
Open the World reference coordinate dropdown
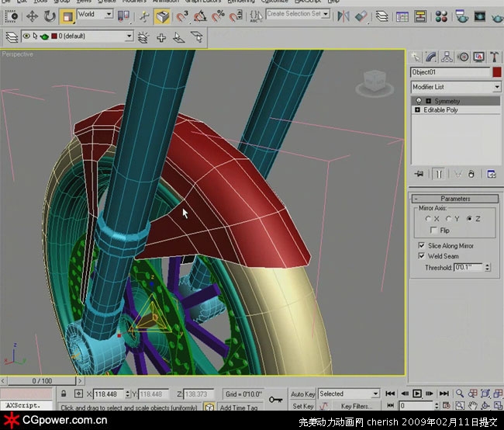(109, 14)
